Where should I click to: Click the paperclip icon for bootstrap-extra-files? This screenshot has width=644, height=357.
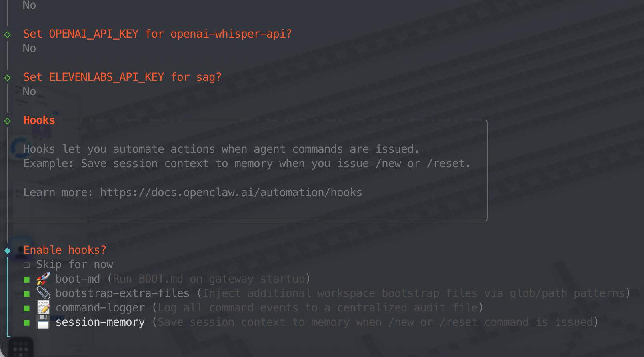(x=43, y=293)
